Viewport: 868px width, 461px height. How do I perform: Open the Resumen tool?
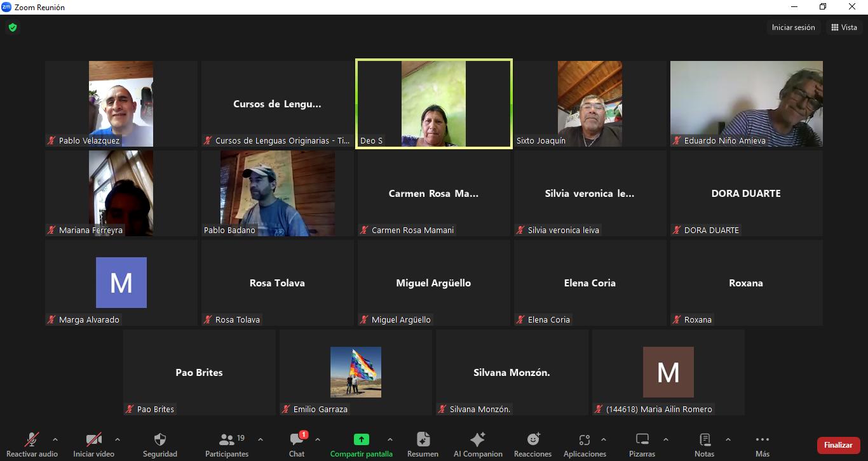[x=423, y=440]
